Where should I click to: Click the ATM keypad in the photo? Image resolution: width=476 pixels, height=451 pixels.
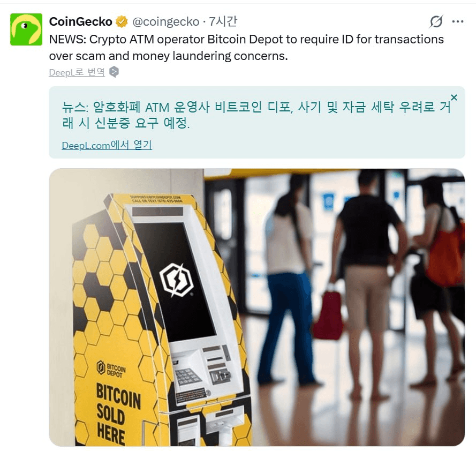pyautogui.click(x=187, y=377)
